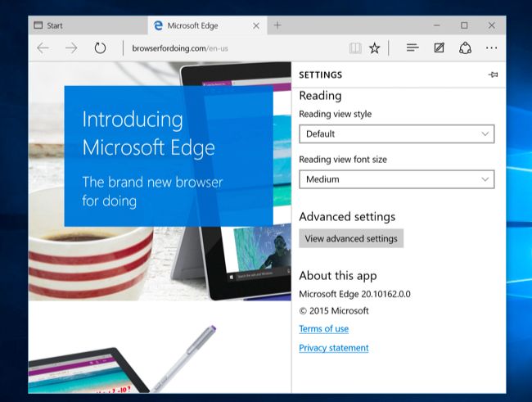This screenshot has height=402, width=532.
Task: Refresh the current page
Action: point(100,47)
